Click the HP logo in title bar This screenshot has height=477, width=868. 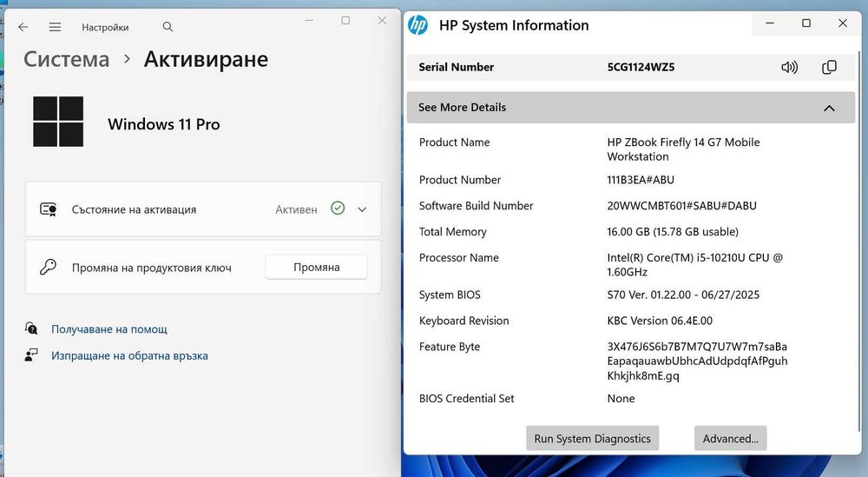point(418,25)
